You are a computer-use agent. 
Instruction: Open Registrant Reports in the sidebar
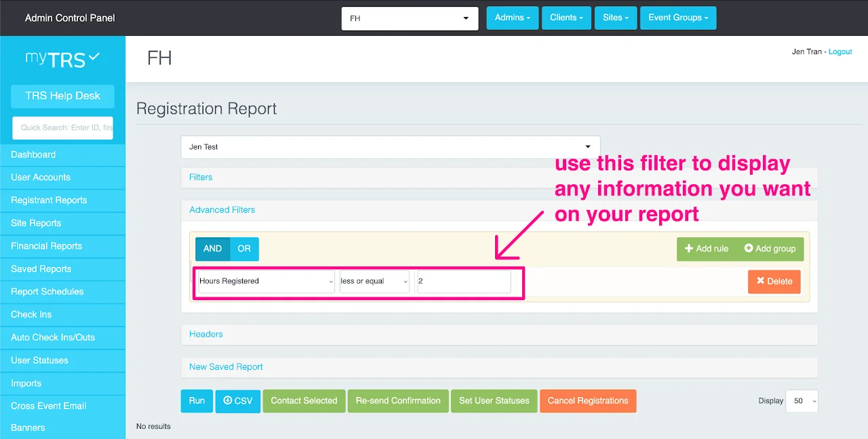pyautogui.click(x=62, y=201)
